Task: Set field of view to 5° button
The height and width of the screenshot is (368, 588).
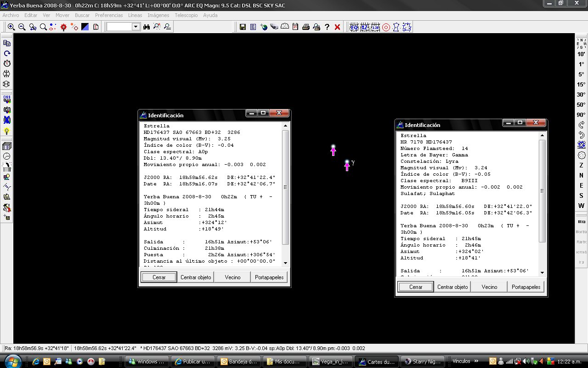Action: click(582, 74)
